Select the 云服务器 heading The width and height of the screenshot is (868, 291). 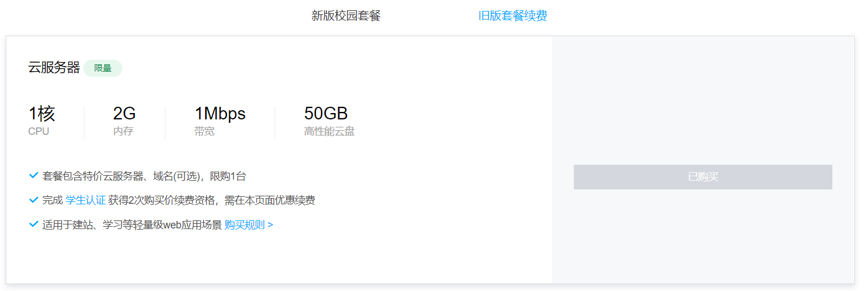(x=54, y=68)
